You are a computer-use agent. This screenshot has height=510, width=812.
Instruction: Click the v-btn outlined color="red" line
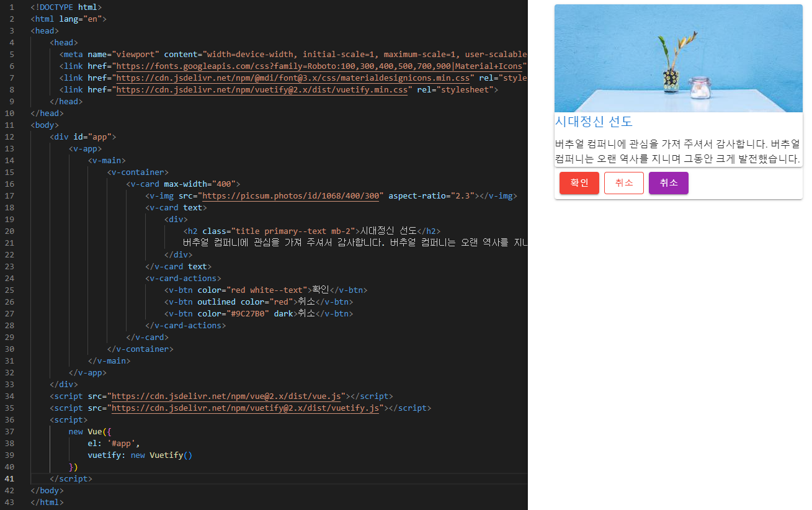coord(259,302)
